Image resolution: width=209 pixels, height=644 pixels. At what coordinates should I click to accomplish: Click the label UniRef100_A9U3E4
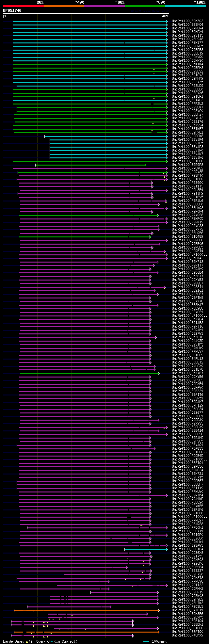point(187,190)
